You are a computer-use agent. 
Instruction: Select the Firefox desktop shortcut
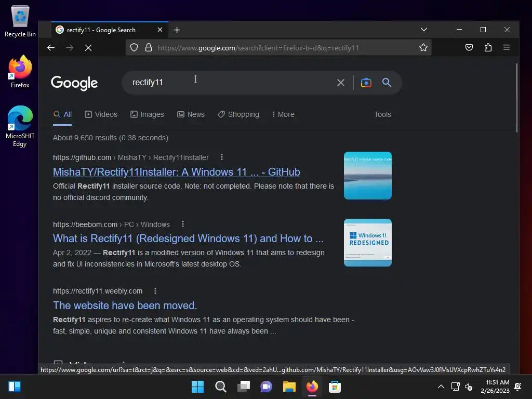click(x=20, y=72)
